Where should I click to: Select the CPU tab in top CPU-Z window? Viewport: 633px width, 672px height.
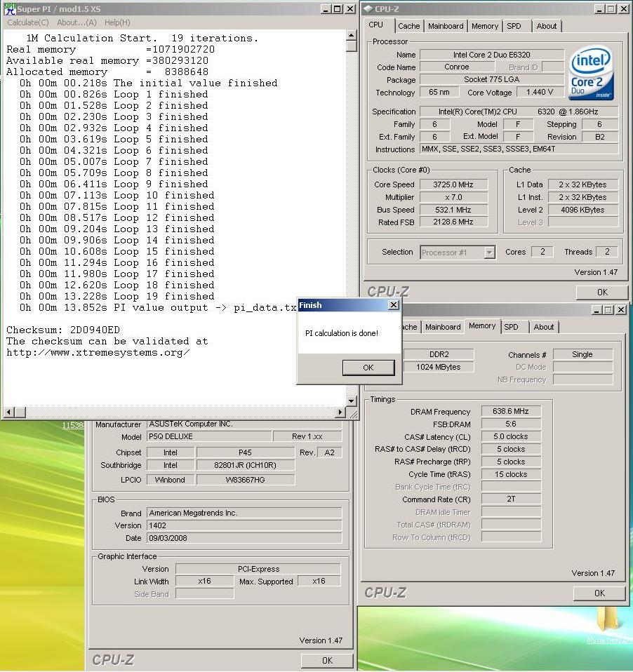[376, 25]
